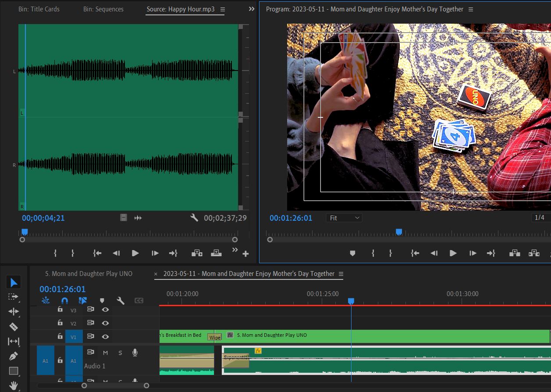Solo the Audio 1 track

click(120, 353)
